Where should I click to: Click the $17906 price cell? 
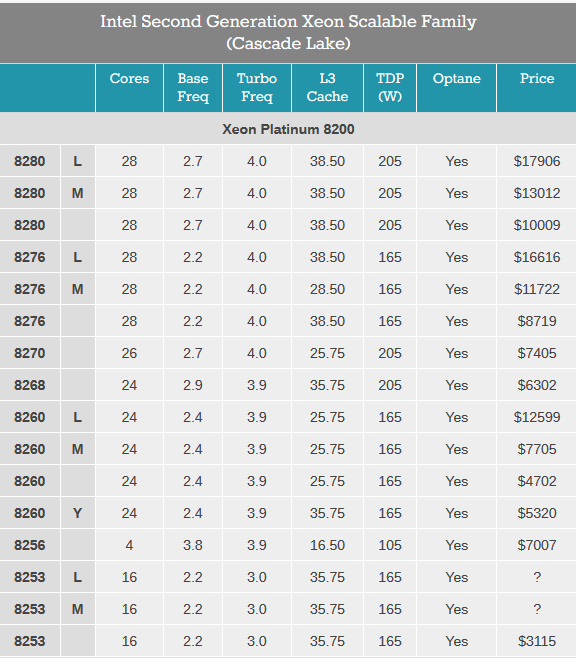click(537, 161)
